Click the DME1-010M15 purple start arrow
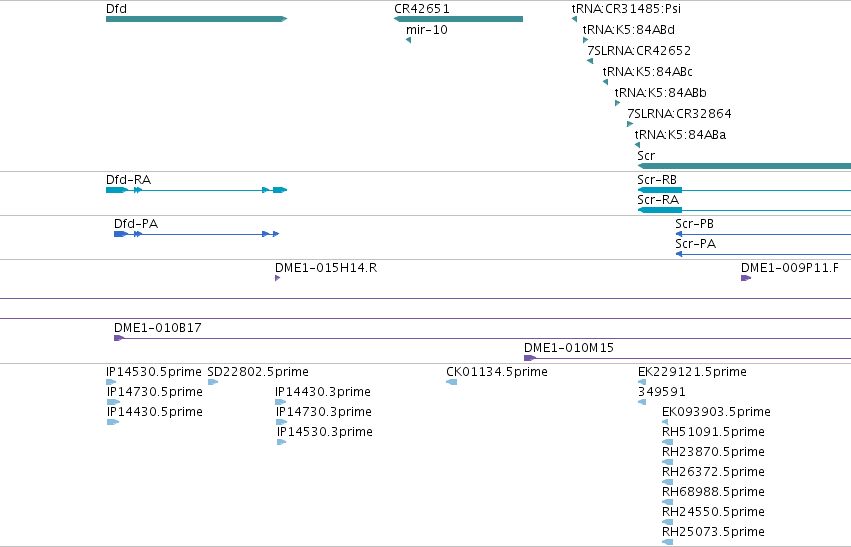 point(530,358)
